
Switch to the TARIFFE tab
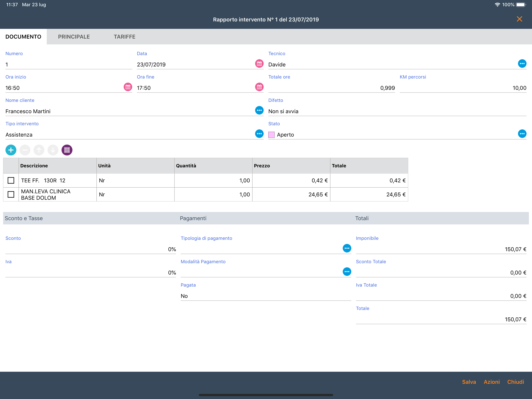pos(124,37)
